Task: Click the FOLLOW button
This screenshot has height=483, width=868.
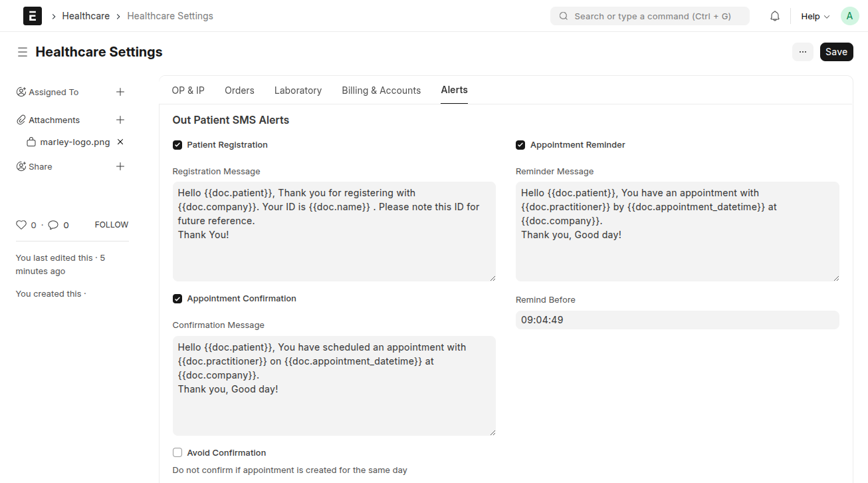Action: tap(112, 225)
